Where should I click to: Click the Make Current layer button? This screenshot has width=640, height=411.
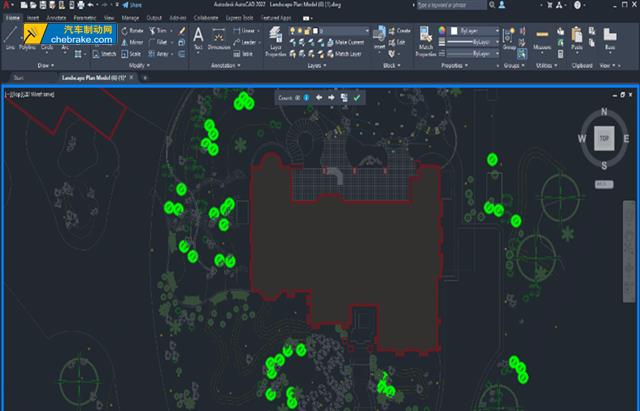click(348, 42)
